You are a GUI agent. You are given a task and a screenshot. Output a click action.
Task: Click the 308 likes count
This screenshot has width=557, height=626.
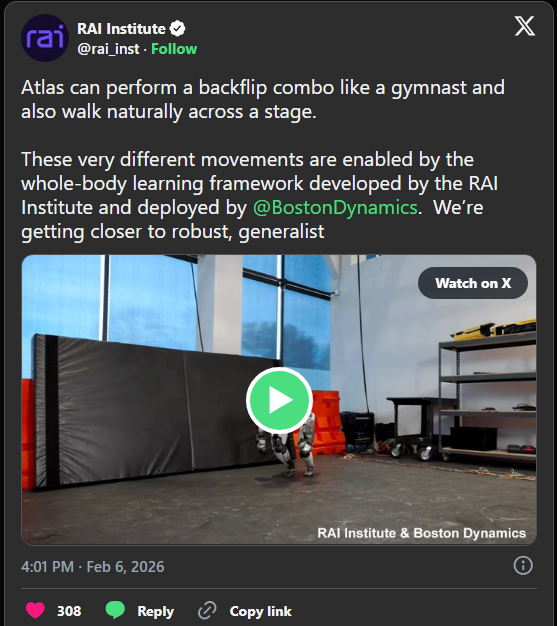click(x=69, y=611)
